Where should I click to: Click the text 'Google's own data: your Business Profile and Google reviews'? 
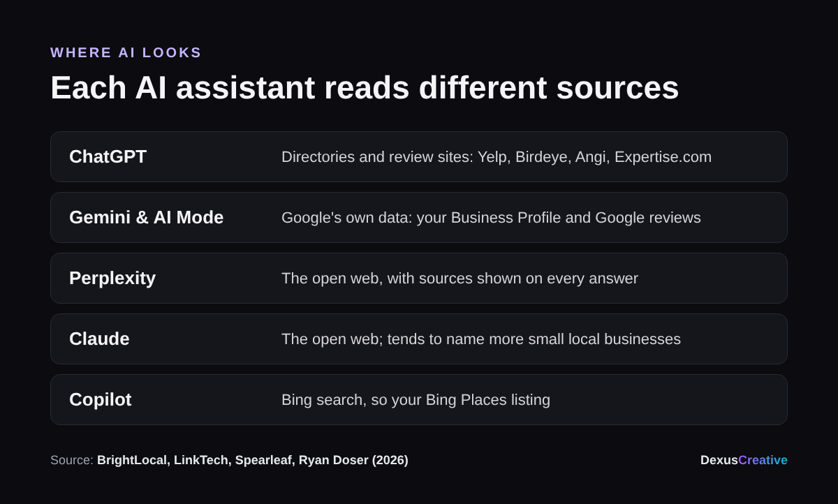[x=491, y=218]
